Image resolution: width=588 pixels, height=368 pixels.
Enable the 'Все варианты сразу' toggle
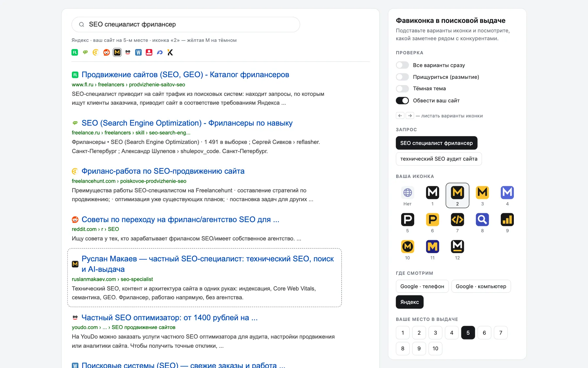click(402, 65)
